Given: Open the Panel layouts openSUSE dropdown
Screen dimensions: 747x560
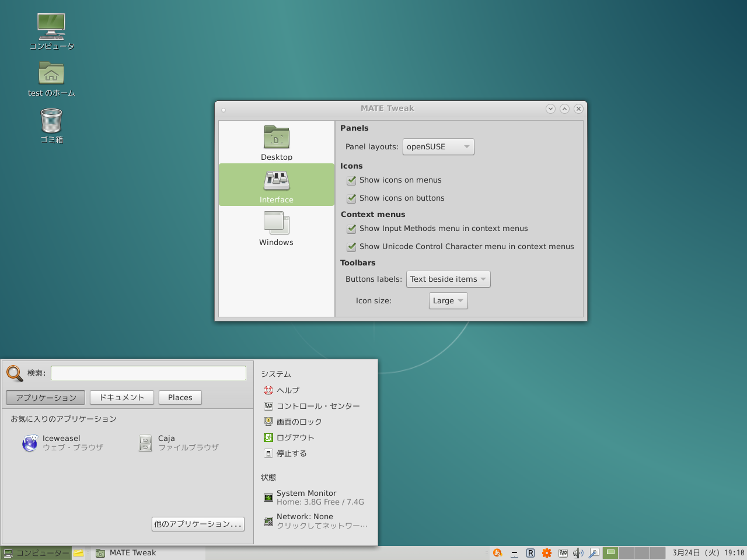Looking at the screenshot, I should pos(438,147).
